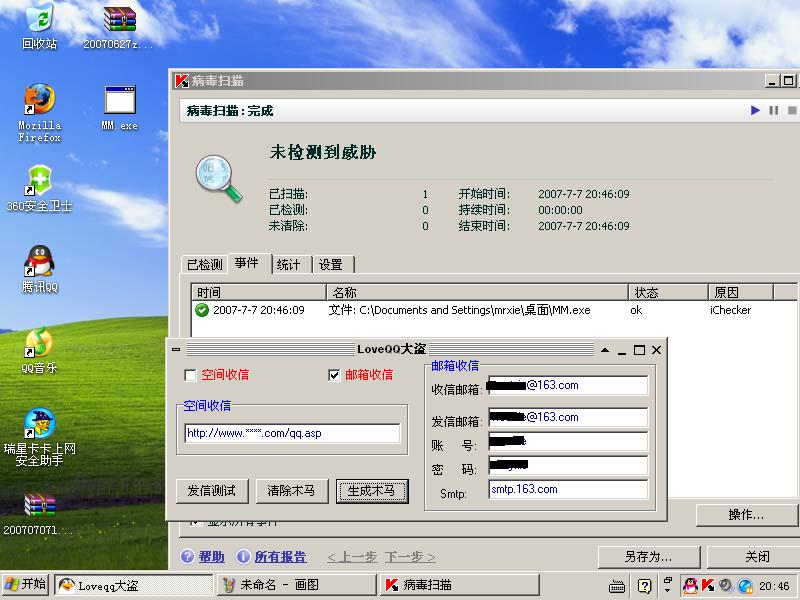Image resolution: width=800 pixels, height=600 pixels.
Task: Click the 生成木马 button
Action: [372, 491]
